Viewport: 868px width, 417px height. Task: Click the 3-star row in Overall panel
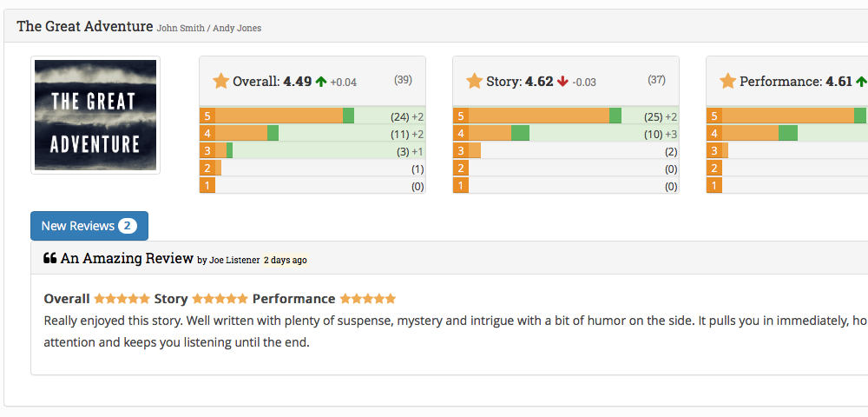[x=312, y=151]
